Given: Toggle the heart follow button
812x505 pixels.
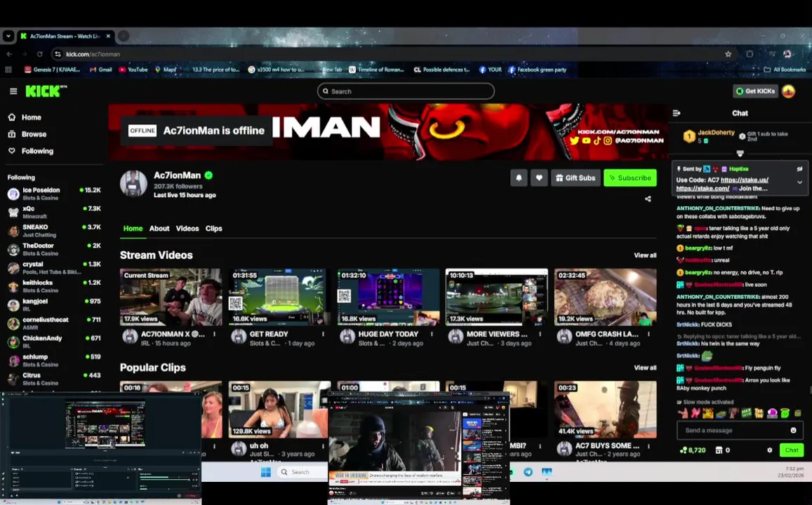Looking at the screenshot, I should click(x=538, y=177).
